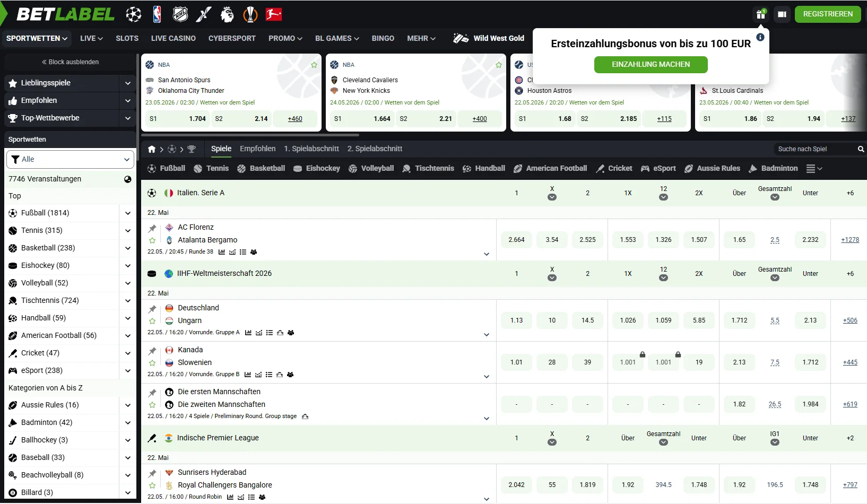Favorite Die ersten Mannschaften match star

coord(152,405)
